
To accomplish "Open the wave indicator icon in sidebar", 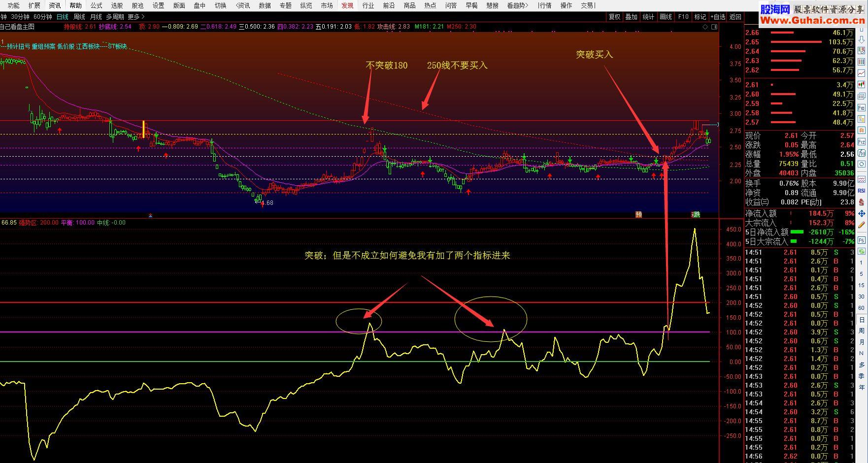I will click(862, 179).
